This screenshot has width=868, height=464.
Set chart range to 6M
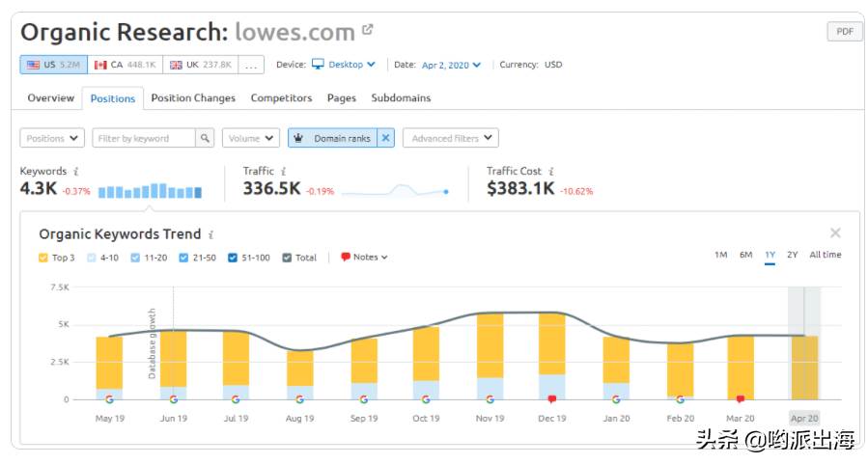tap(746, 255)
